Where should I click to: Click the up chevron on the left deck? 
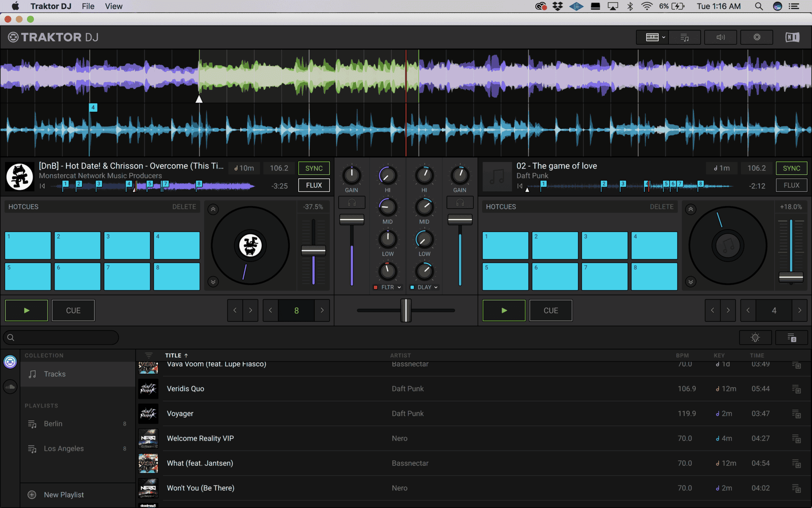click(x=213, y=209)
